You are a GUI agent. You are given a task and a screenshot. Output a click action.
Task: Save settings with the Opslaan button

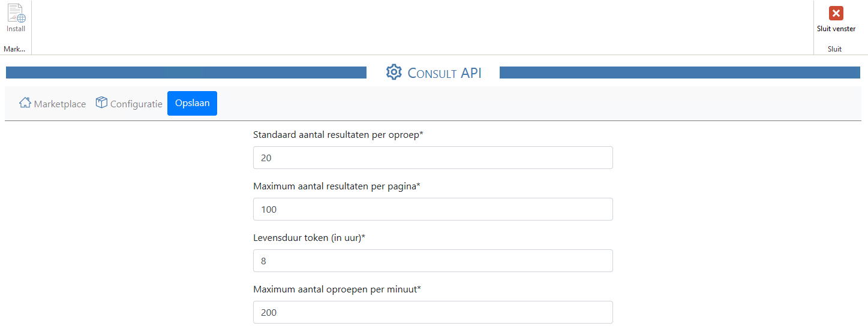[x=192, y=103]
